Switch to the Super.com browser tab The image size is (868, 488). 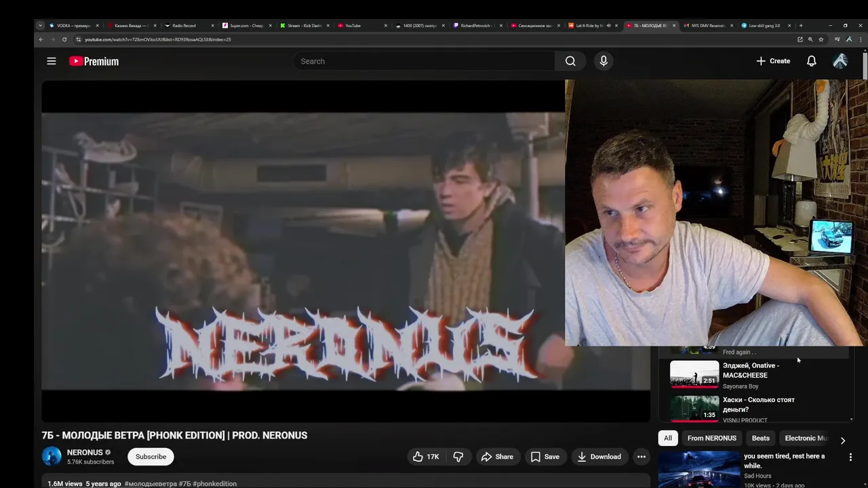247,26
